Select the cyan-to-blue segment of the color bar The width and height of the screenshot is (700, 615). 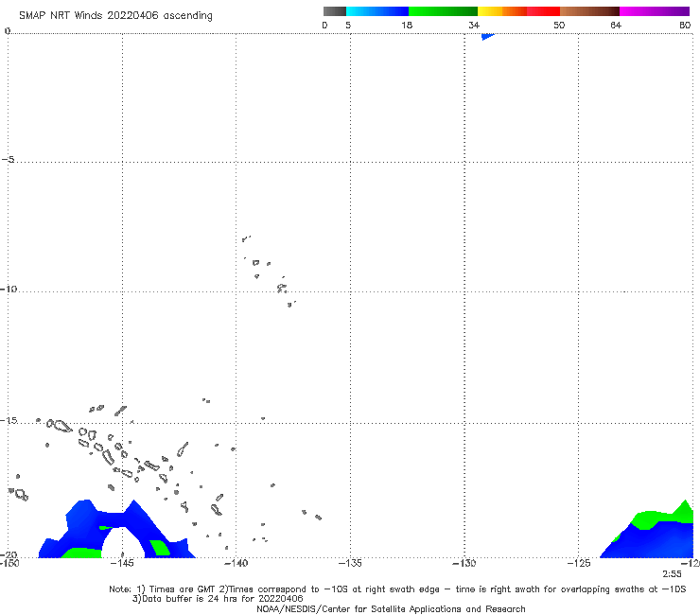point(377,11)
